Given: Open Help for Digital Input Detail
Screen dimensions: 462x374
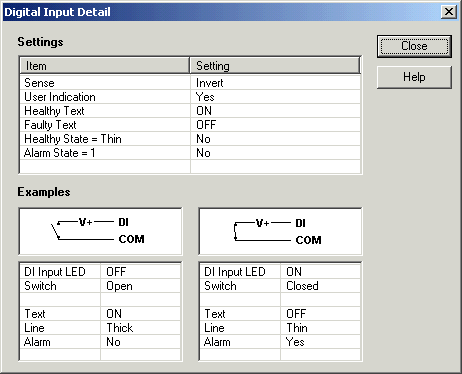Looking at the screenshot, I should pyautogui.click(x=414, y=77).
